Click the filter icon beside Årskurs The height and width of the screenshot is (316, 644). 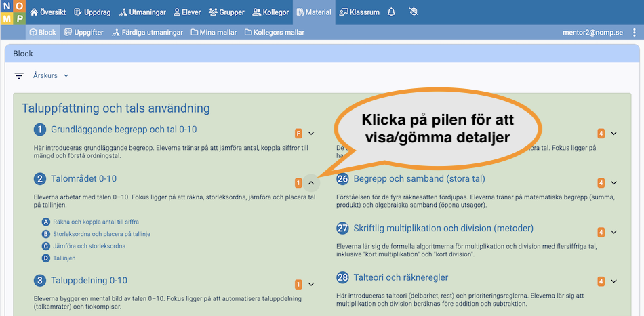pos(19,75)
